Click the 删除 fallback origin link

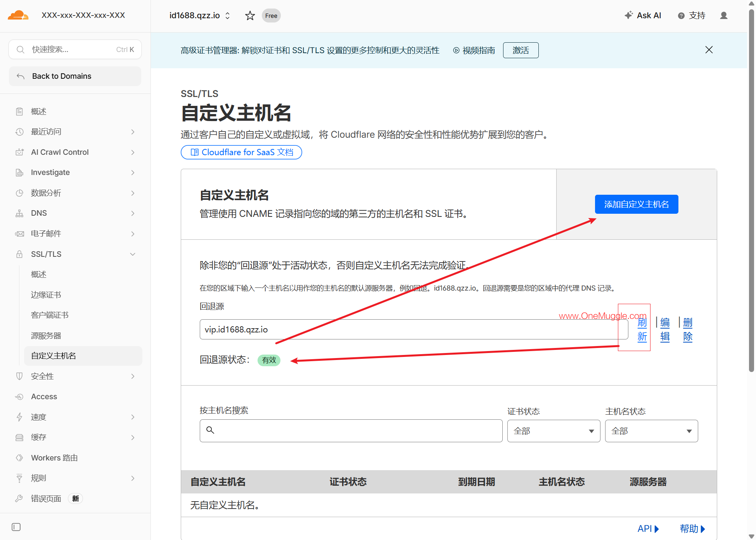(x=688, y=329)
